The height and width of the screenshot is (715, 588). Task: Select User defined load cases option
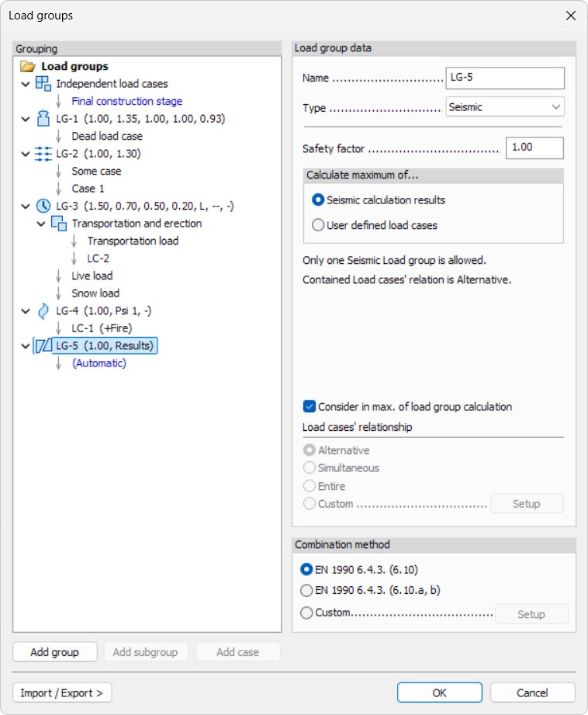(317, 225)
